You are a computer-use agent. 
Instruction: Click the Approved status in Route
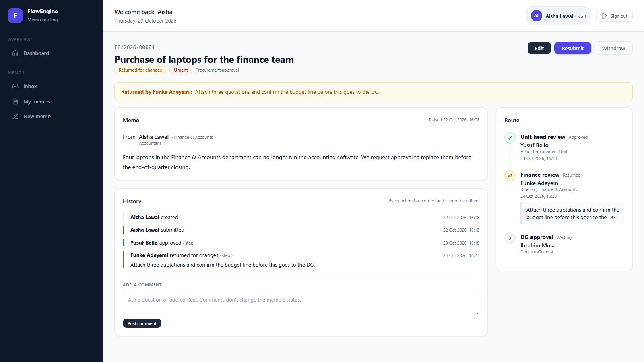(578, 137)
